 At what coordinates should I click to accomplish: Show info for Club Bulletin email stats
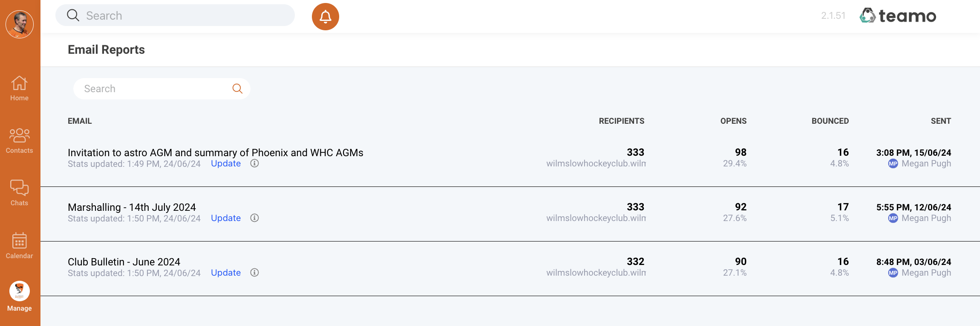point(254,273)
